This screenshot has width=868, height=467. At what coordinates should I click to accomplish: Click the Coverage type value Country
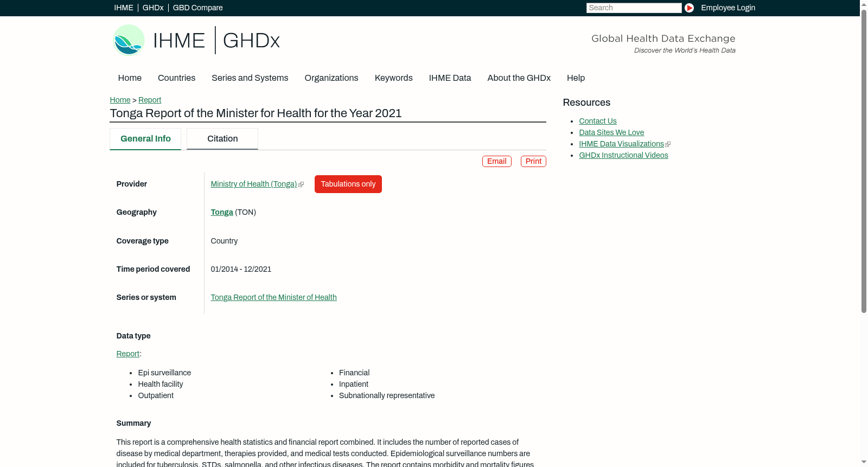click(x=224, y=241)
